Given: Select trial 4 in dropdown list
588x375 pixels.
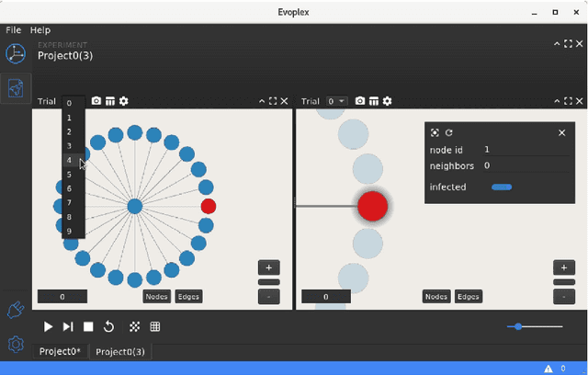Looking at the screenshot, I should tap(73, 160).
